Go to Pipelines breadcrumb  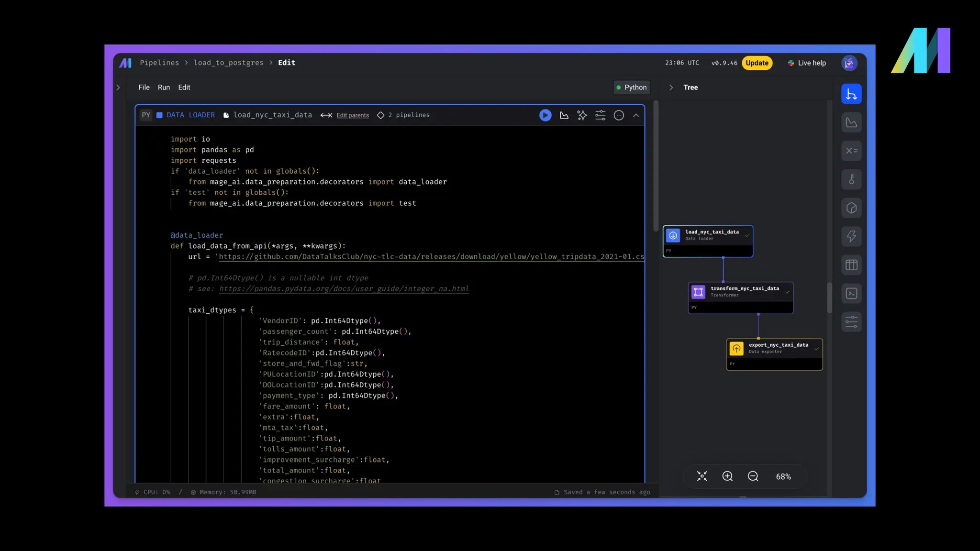point(159,63)
